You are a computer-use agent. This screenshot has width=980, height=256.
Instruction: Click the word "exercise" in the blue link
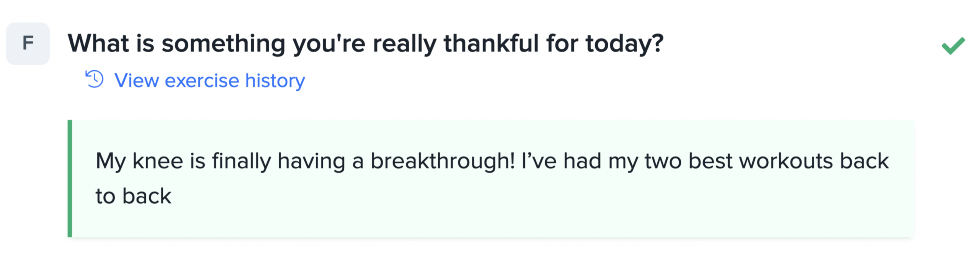(202, 81)
